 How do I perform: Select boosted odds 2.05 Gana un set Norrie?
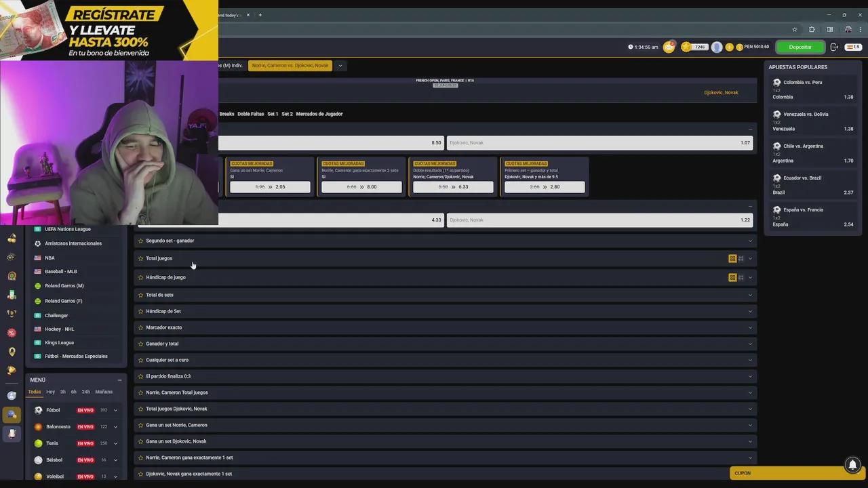pos(270,186)
